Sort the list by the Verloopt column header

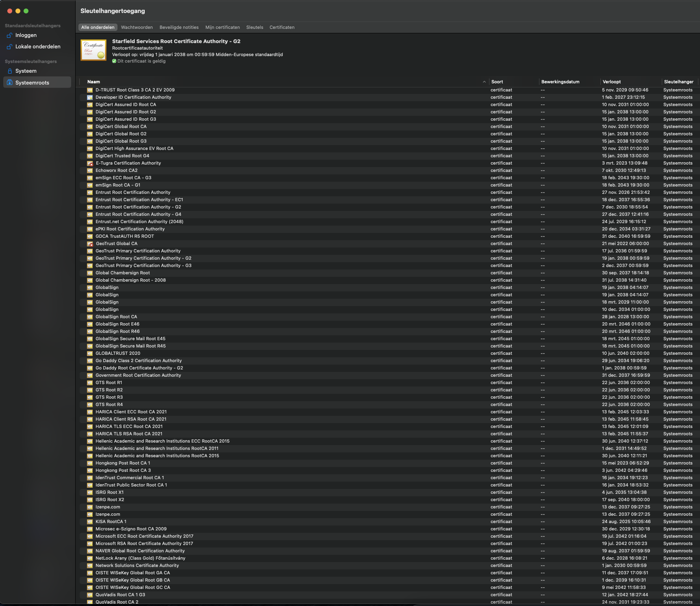pos(612,81)
